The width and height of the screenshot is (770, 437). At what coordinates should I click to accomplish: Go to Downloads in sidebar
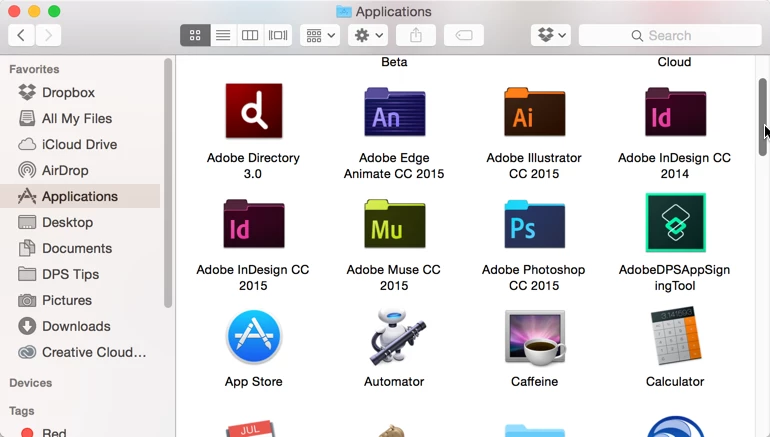pos(81,327)
